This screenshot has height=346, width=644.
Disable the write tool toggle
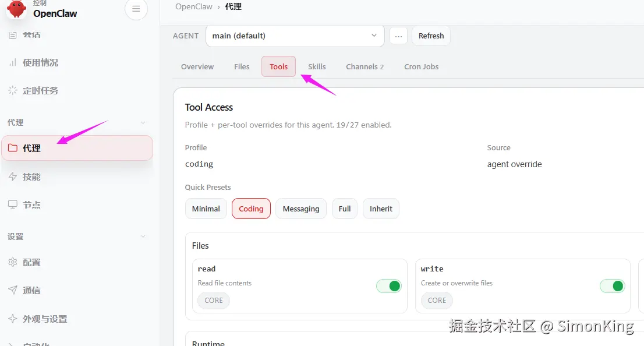(x=612, y=286)
